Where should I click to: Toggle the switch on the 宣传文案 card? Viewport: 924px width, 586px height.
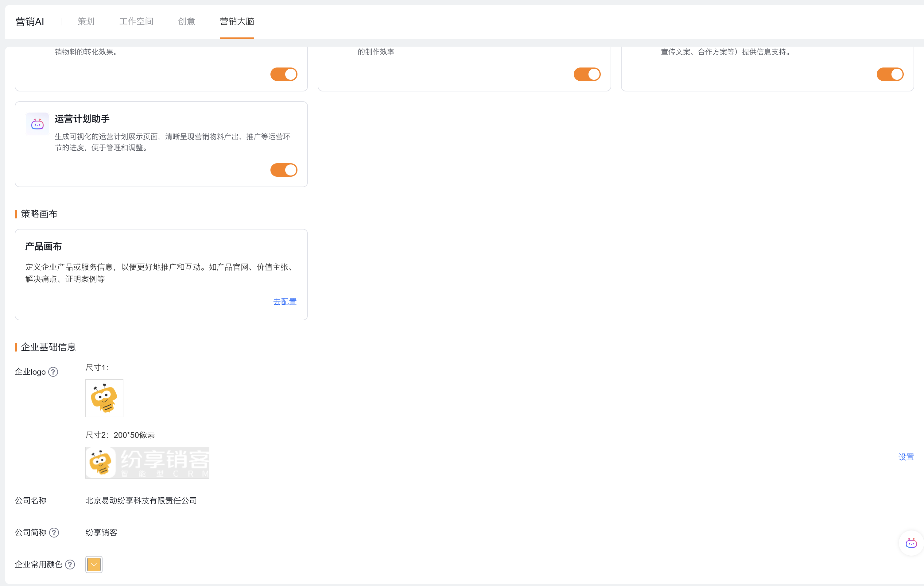pyautogui.click(x=890, y=74)
